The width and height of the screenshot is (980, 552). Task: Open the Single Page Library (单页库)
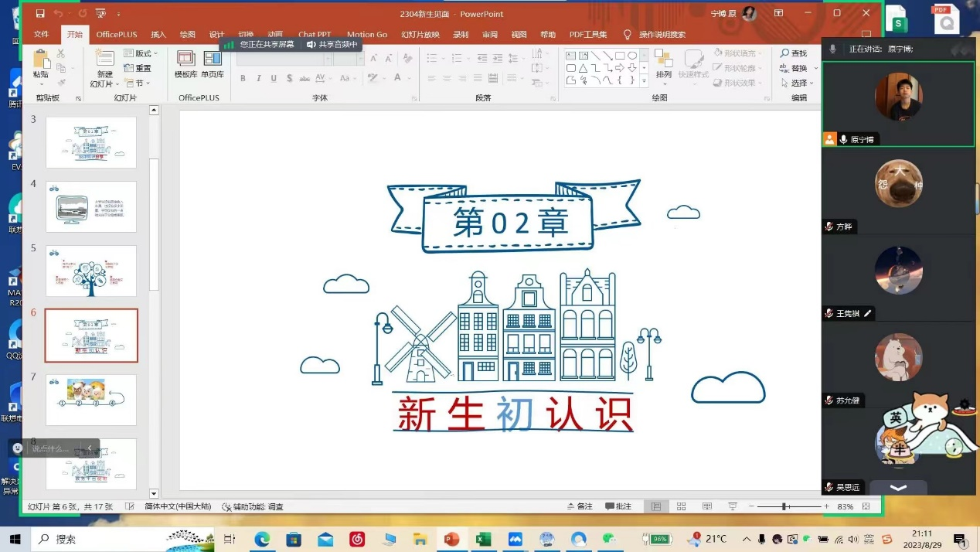[213, 59]
